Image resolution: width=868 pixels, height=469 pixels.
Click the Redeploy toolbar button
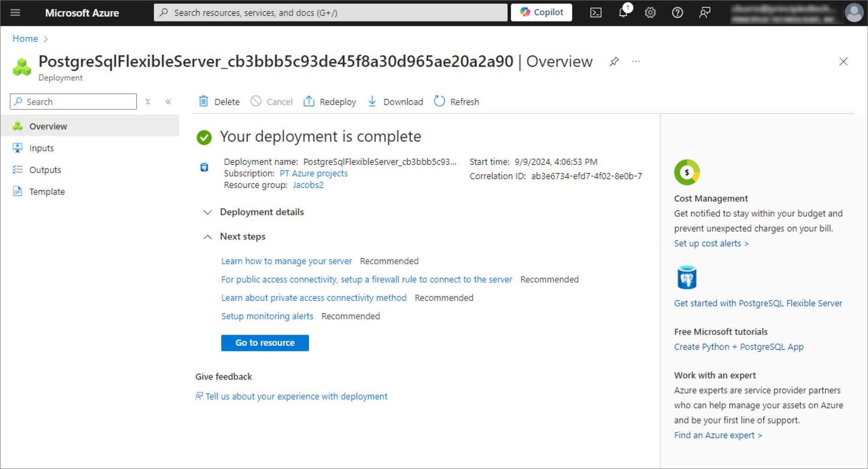(x=330, y=102)
